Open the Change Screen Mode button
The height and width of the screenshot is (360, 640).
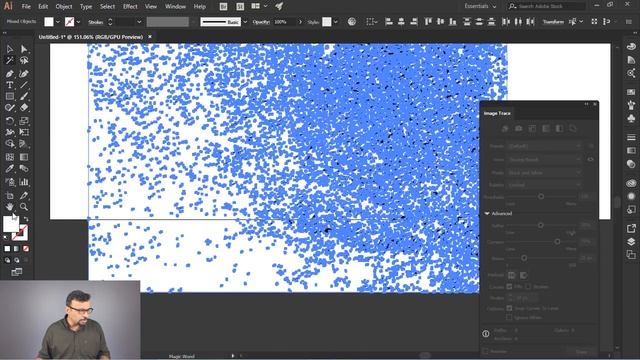(x=16, y=272)
